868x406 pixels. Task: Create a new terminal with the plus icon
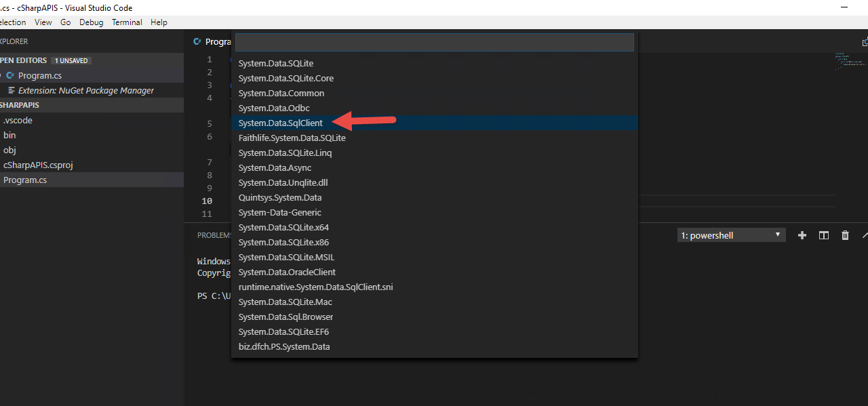click(x=802, y=235)
